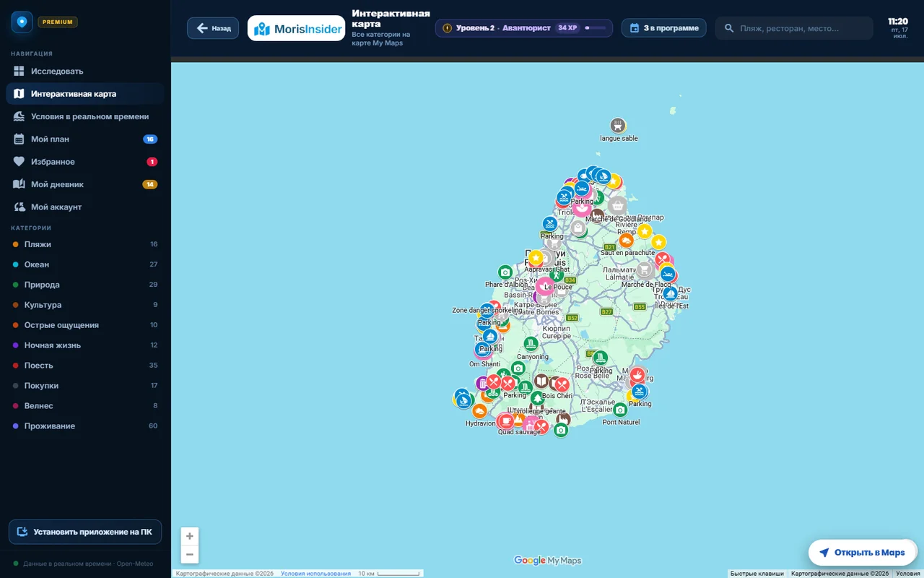Toggle the Поесть category filter
The width and height of the screenshot is (924, 578).
coord(85,366)
